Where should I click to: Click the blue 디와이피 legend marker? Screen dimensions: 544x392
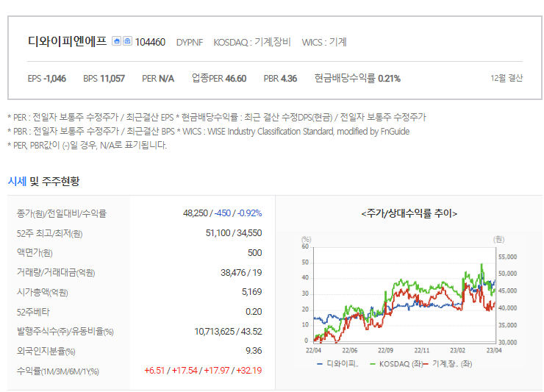point(320,364)
